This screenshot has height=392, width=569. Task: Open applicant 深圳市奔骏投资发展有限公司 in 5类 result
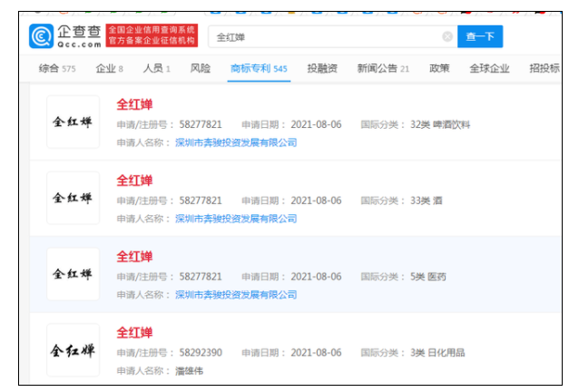pyautogui.click(x=236, y=295)
